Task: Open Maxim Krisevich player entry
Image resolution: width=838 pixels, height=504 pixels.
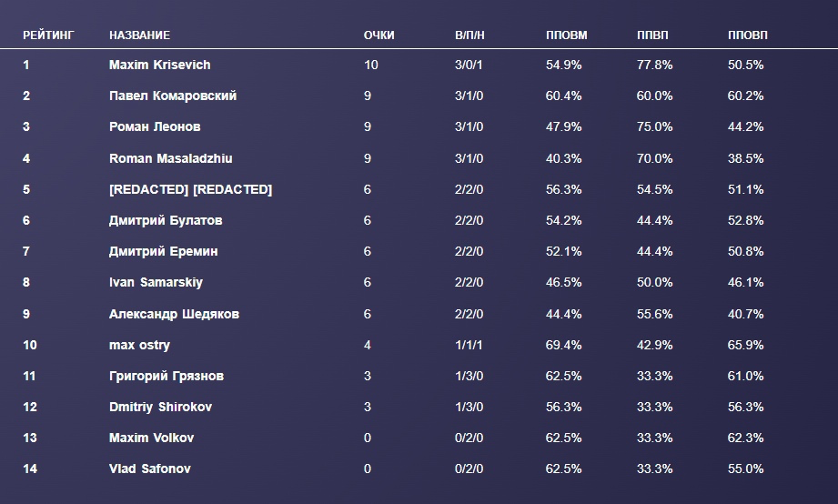Action: 159,66
